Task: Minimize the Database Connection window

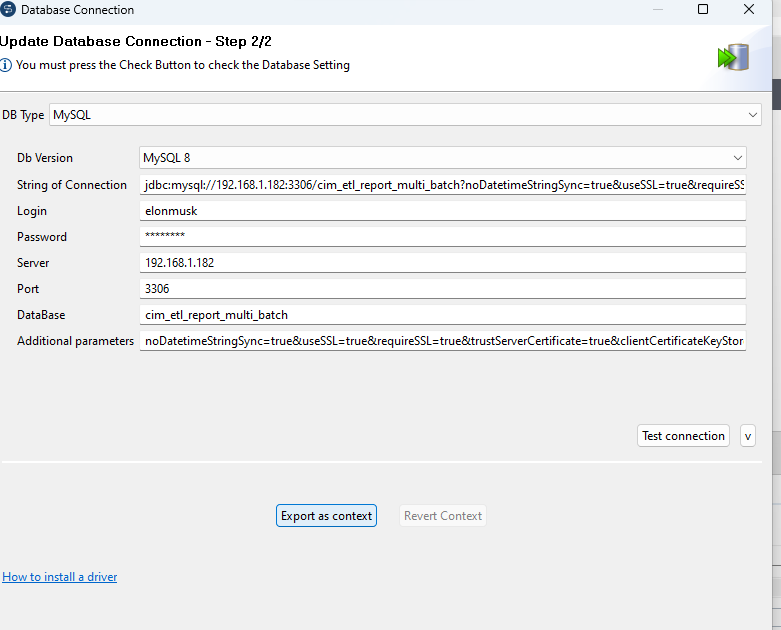Action: [x=658, y=10]
